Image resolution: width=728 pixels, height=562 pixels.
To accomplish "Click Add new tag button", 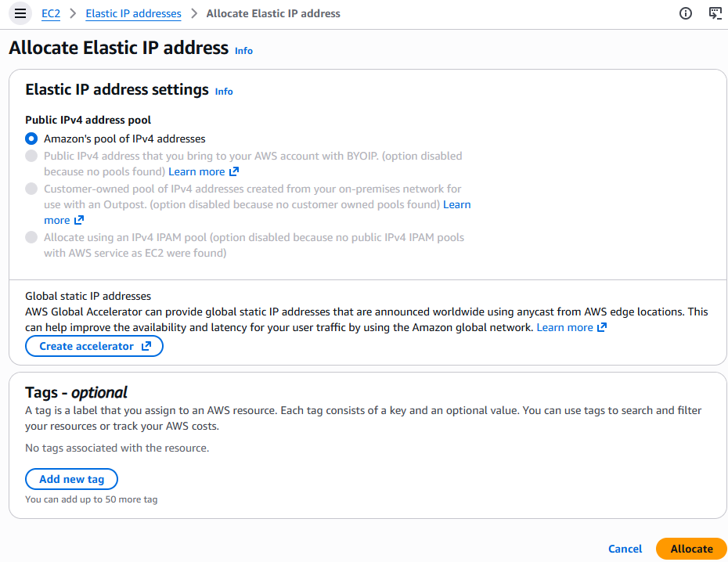I will point(71,479).
